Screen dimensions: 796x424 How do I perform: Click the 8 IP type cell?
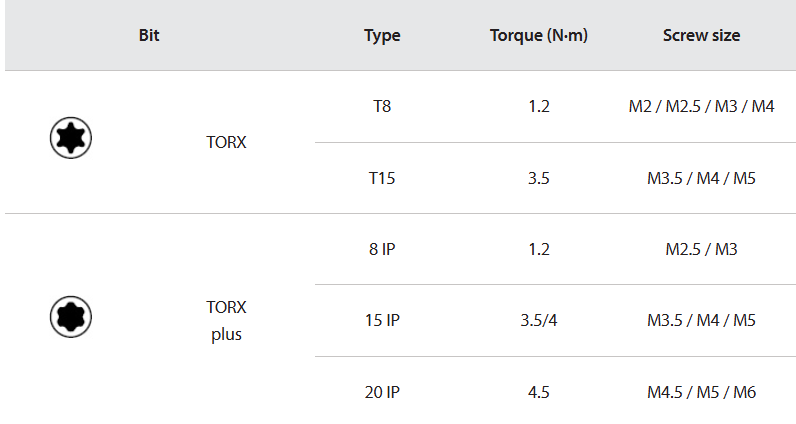tap(382, 249)
